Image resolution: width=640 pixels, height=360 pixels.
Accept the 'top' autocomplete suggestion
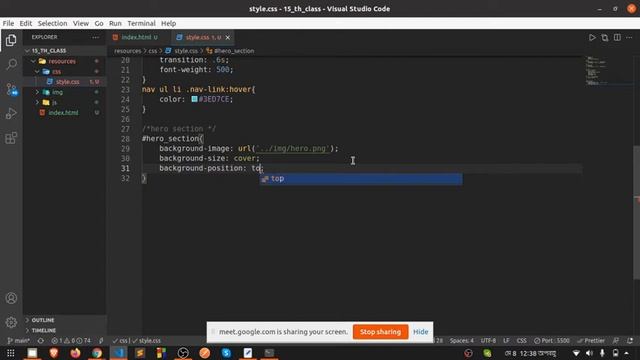coord(361,179)
